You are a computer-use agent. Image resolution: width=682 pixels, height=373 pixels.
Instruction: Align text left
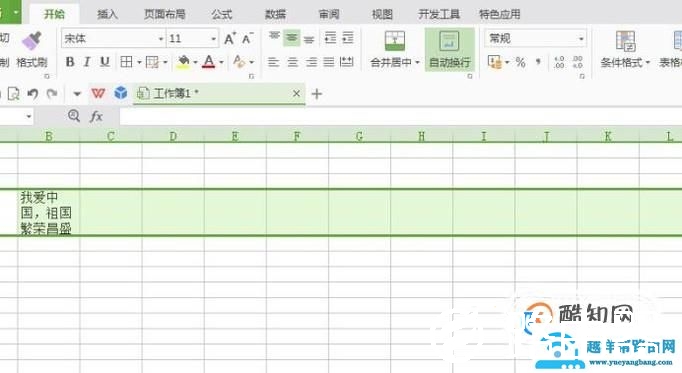pos(273,62)
